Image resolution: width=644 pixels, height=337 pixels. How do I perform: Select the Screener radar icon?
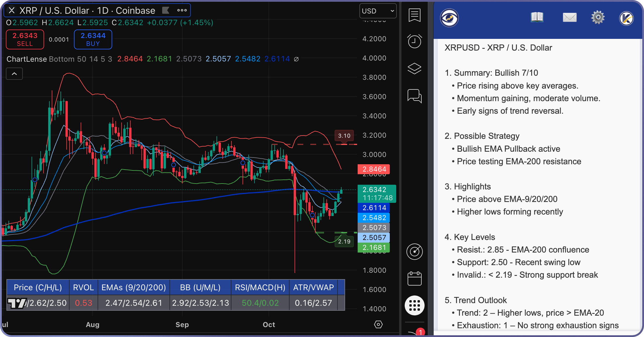pyautogui.click(x=414, y=252)
